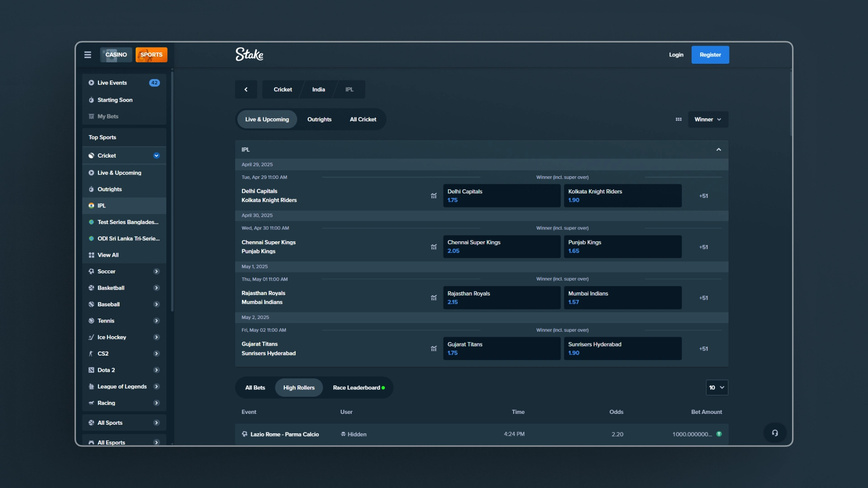Image resolution: width=868 pixels, height=488 pixels.
Task: Collapse the IPL section chevron
Action: [x=718, y=150]
